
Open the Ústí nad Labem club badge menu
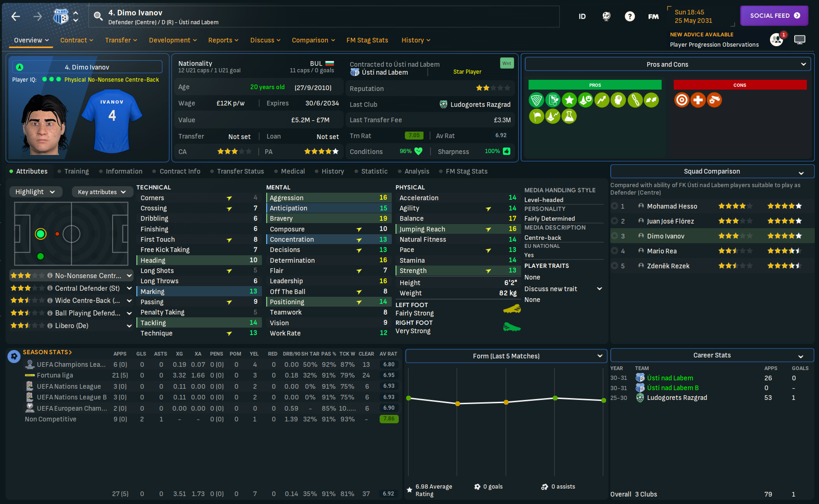tap(61, 16)
